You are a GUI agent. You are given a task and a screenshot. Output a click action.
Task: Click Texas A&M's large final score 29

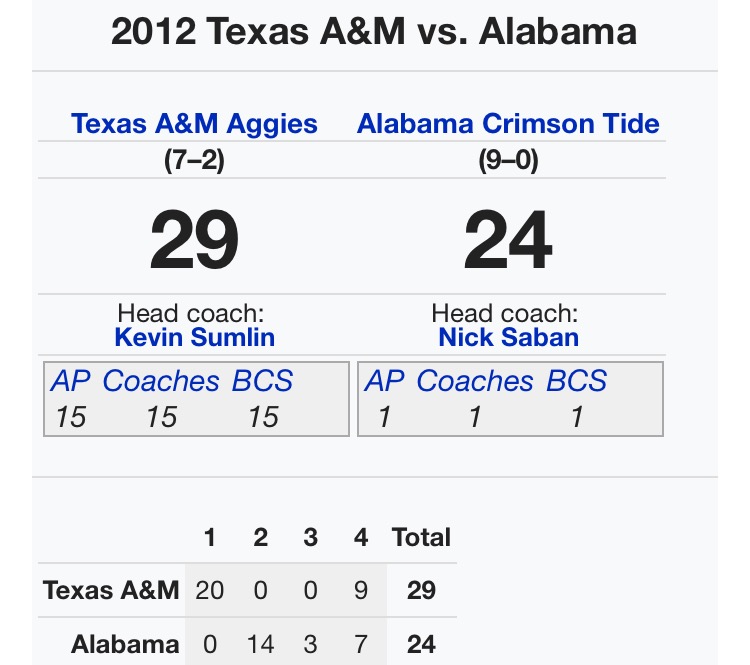click(x=194, y=241)
